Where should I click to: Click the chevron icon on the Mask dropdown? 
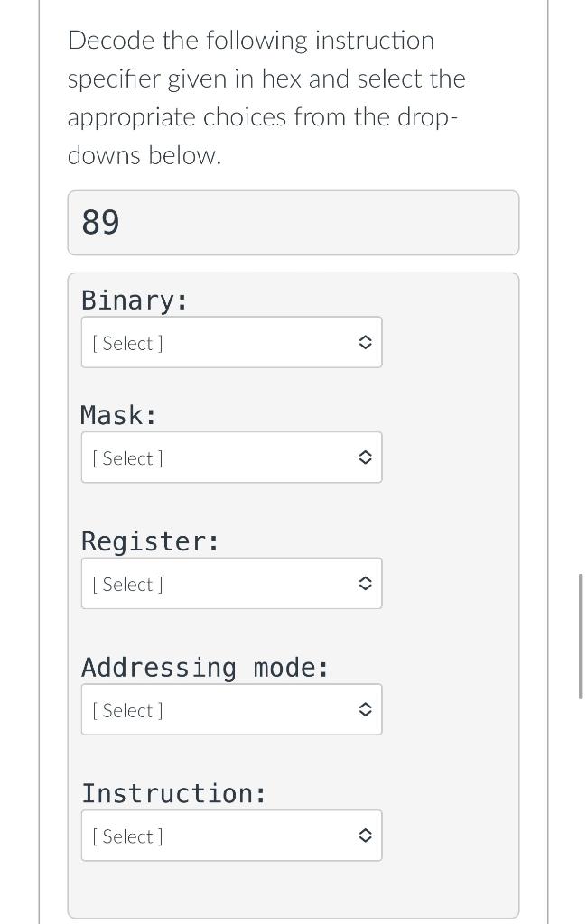point(365,457)
